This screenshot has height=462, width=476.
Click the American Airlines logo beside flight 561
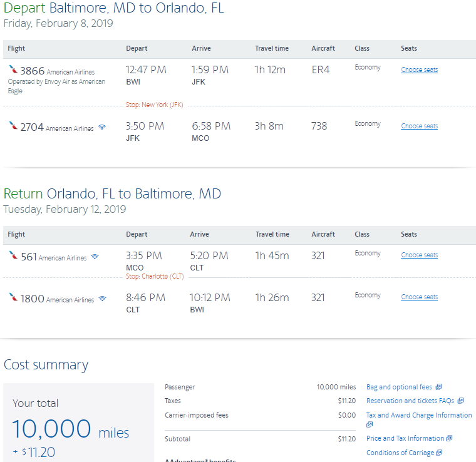(x=13, y=256)
